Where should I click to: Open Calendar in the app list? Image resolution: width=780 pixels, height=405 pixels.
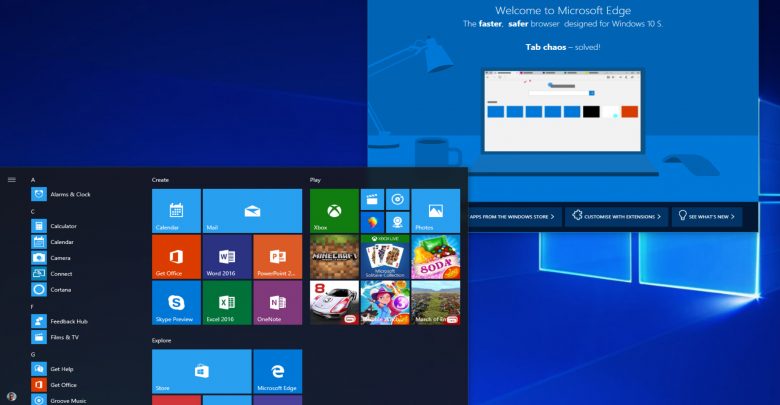click(53, 242)
